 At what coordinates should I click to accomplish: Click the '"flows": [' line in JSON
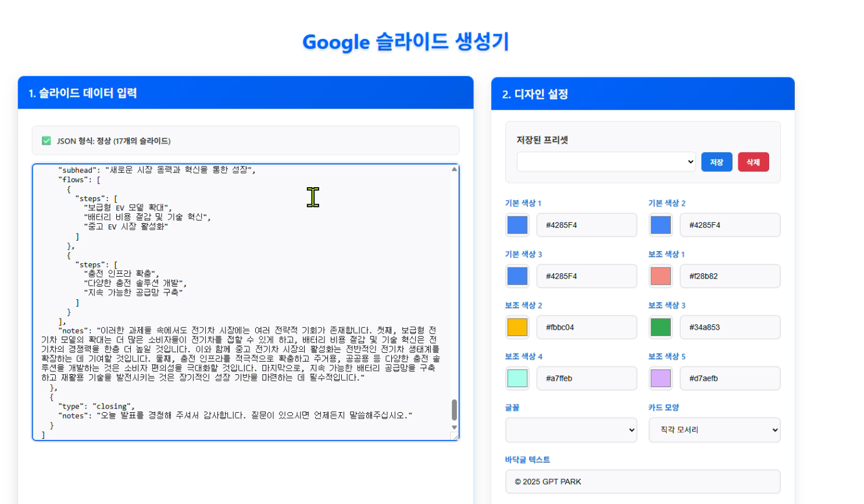coord(79,180)
